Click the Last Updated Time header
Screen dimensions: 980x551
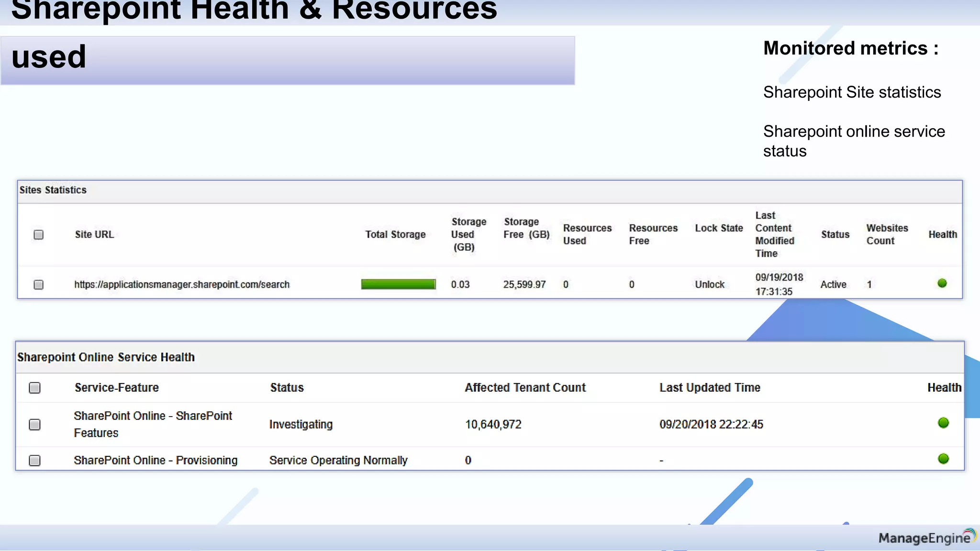pos(710,387)
